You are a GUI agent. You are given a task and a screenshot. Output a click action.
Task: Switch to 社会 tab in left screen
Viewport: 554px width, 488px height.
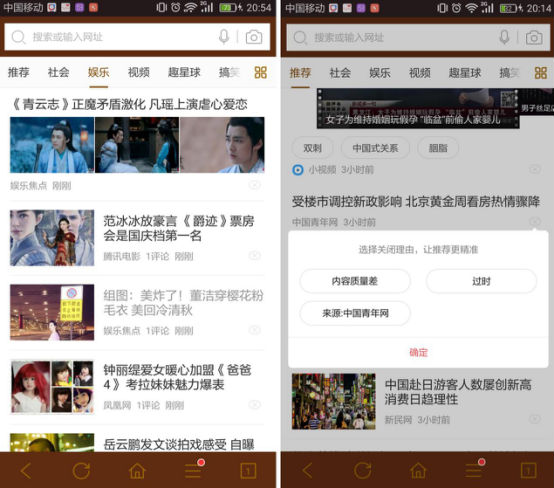(x=59, y=72)
